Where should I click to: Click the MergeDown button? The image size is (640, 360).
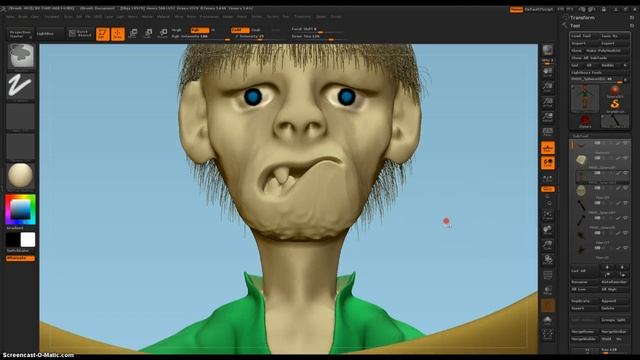coord(583,331)
